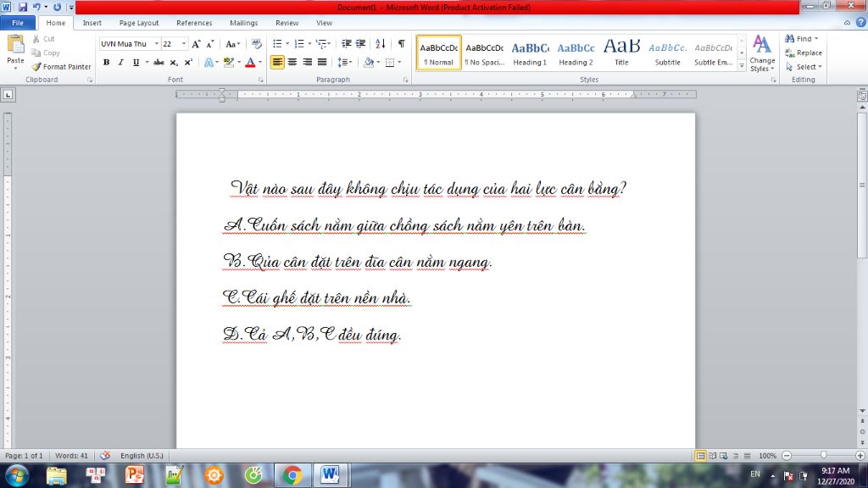Apply the No Spacing style

(484, 53)
